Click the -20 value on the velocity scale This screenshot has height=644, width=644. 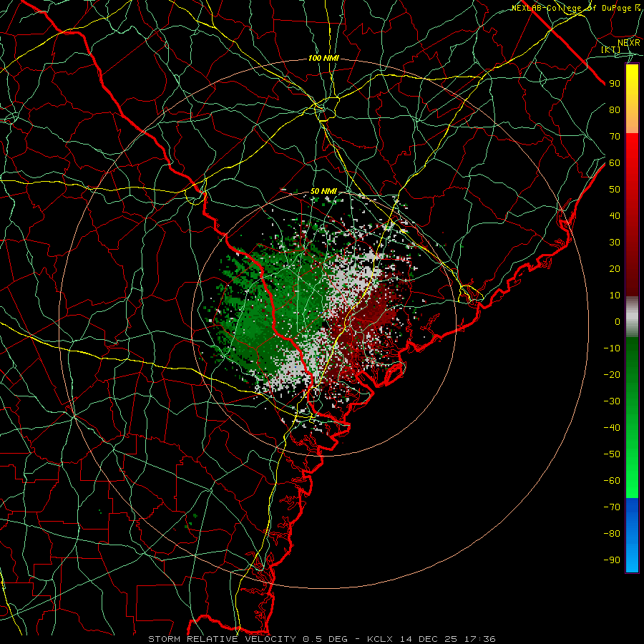point(612,374)
